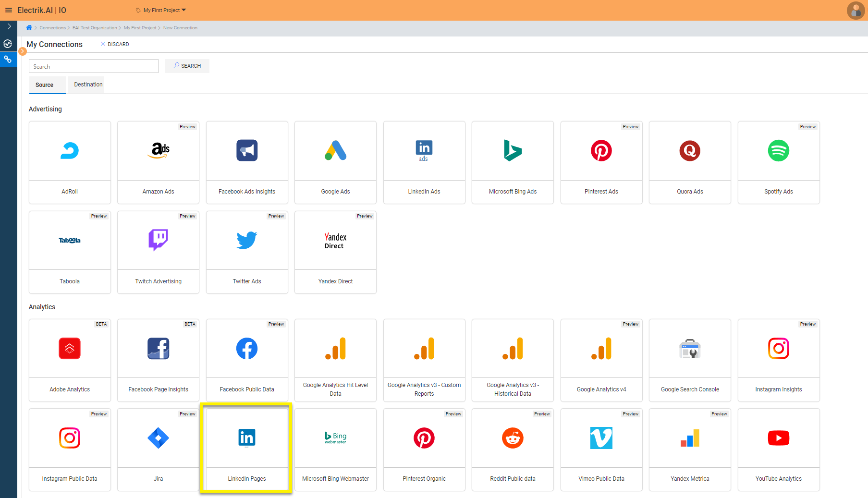Open the hamburger menu icon
Screen dimensions: 868x498
click(8, 10)
